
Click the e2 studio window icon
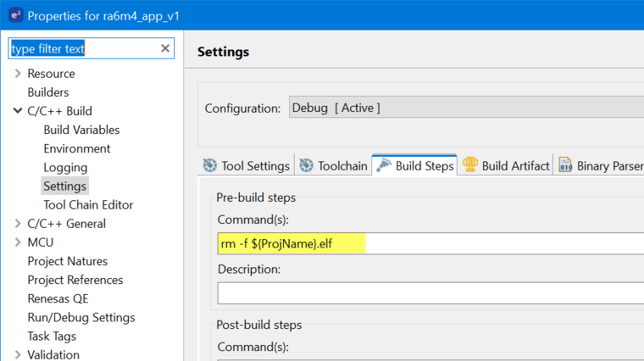[x=13, y=15]
